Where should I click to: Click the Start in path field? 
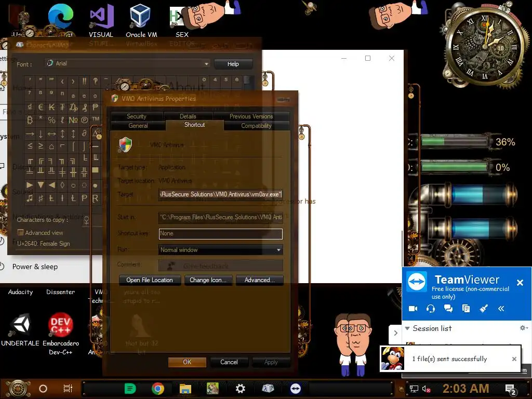[x=220, y=217]
